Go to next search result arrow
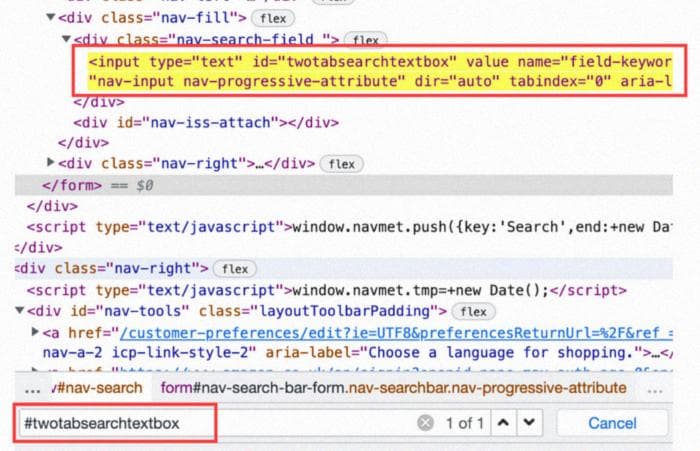 pos(529,422)
